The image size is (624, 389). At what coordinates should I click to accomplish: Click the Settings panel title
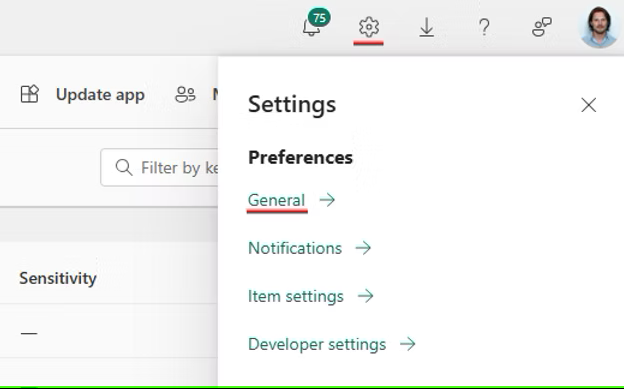292,104
